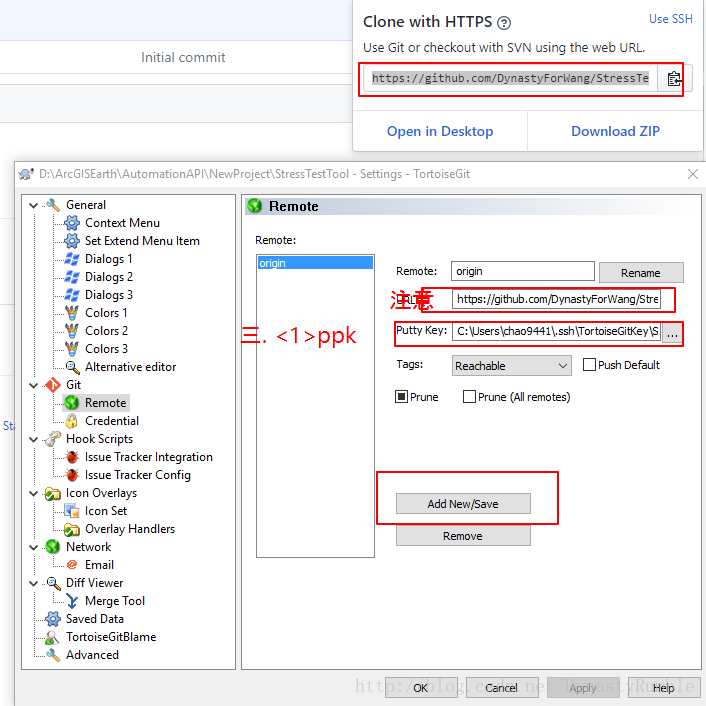
Task: Toggle the Prune checkbox
Action: pyautogui.click(x=401, y=397)
